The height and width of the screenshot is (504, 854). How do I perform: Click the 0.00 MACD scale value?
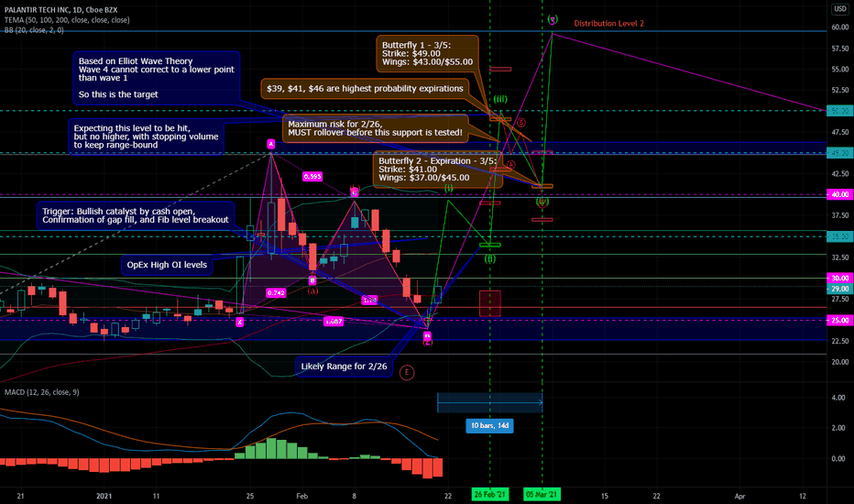pos(838,459)
